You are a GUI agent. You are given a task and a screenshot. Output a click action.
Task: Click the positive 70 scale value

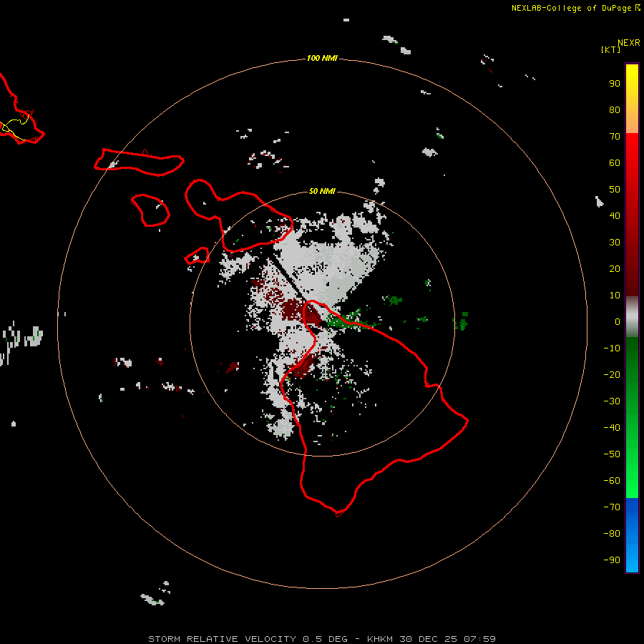(x=615, y=137)
